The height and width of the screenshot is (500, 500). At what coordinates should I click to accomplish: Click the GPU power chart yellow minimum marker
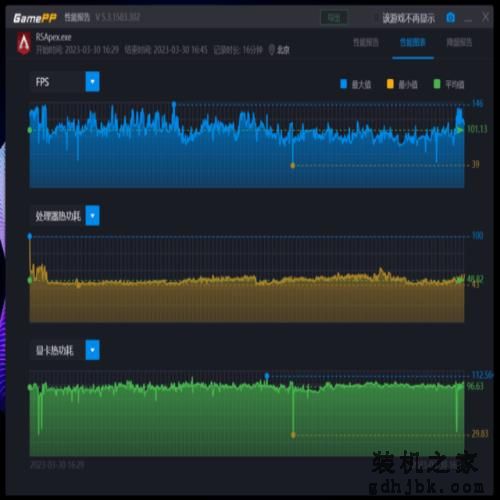(293, 435)
